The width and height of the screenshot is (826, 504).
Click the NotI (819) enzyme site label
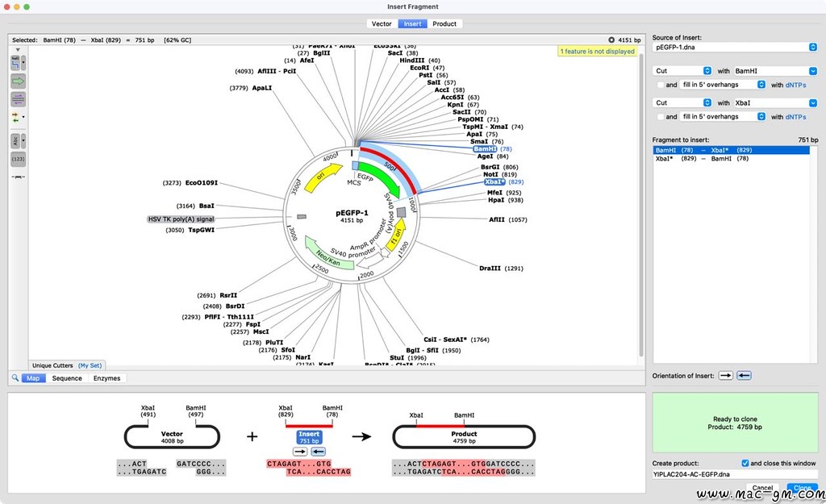coord(500,174)
